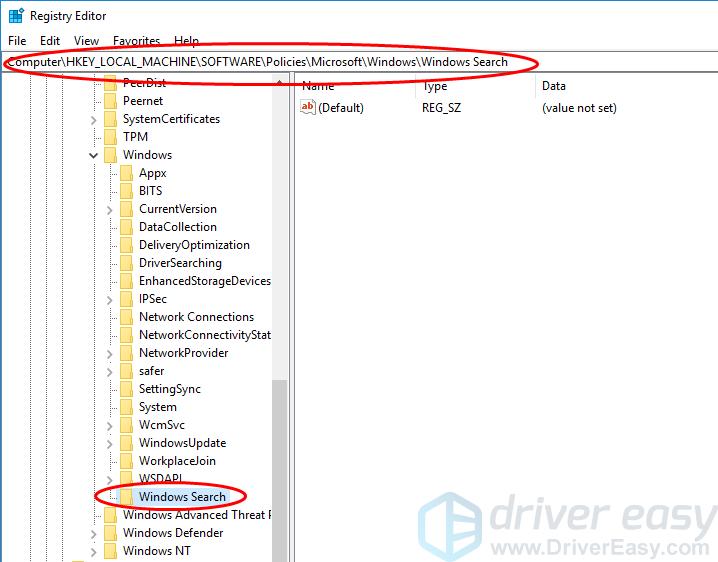Image resolution: width=718 pixels, height=562 pixels.
Task: Select the CurrentVersion folder icon
Action: click(x=126, y=209)
